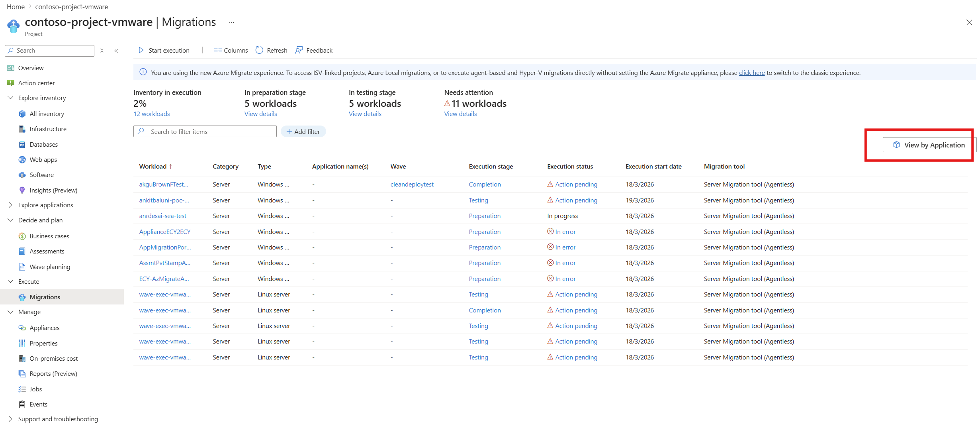The width and height of the screenshot is (980, 434).
Task: Go to Overview in sidebar
Action: click(31, 68)
